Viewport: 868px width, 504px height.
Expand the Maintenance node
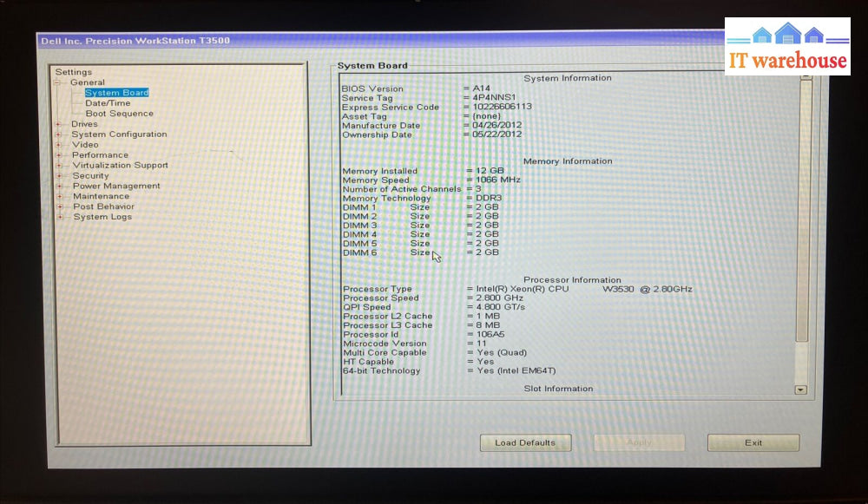(x=59, y=197)
